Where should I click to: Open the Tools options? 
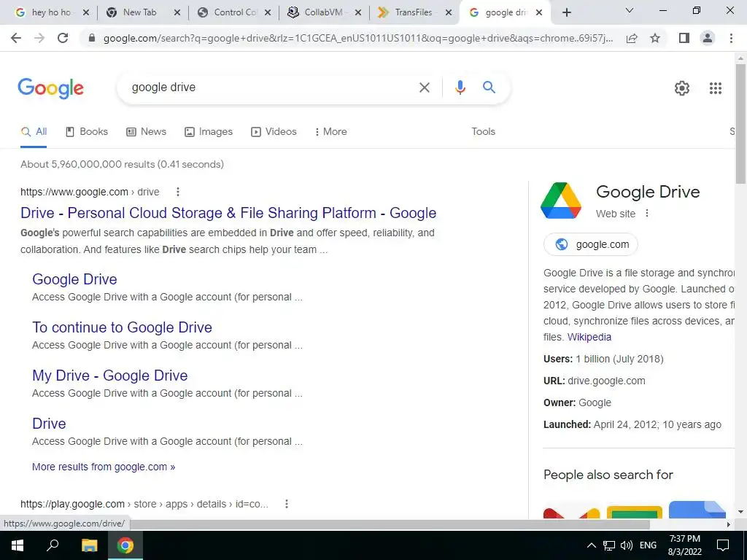coord(484,132)
